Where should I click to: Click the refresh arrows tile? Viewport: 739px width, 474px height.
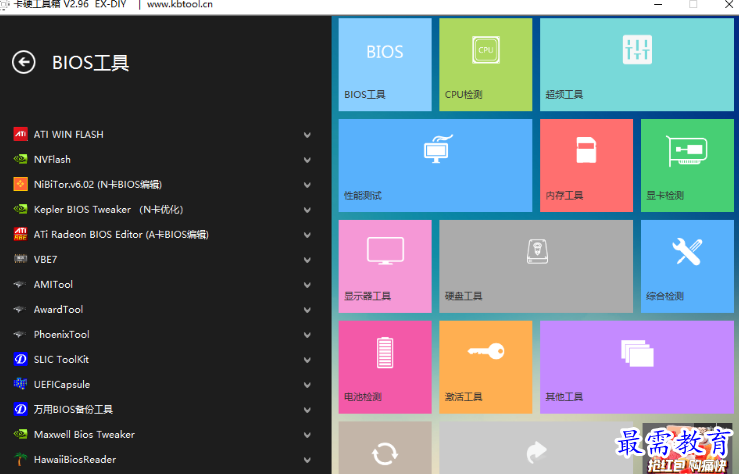385,448
